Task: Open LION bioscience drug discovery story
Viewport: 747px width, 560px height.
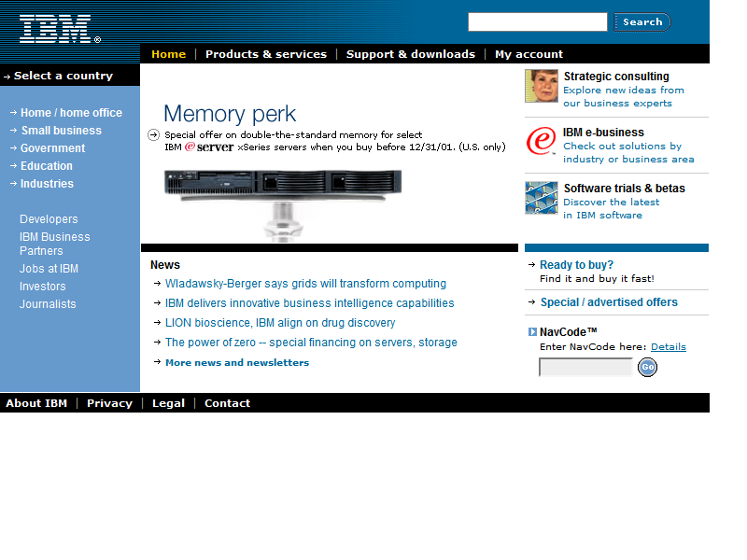Action: pyautogui.click(x=280, y=322)
